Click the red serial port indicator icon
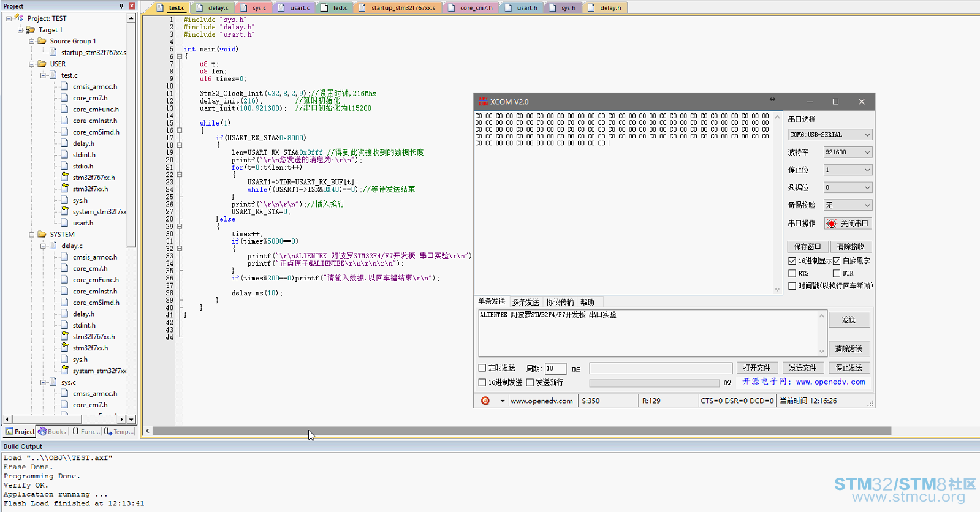The image size is (980, 512). click(x=832, y=224)
